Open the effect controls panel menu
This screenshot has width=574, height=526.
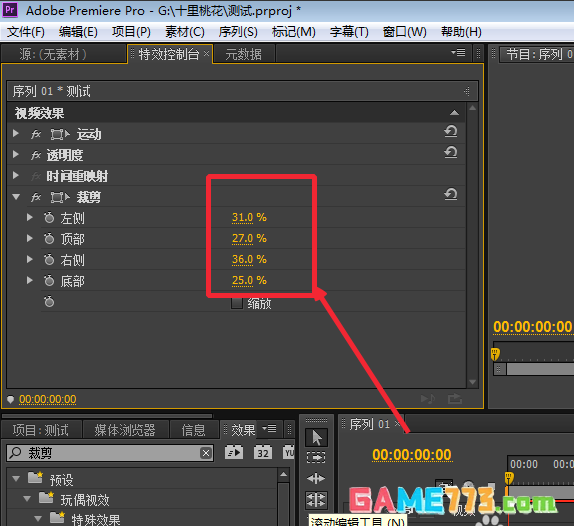(458, 53)
